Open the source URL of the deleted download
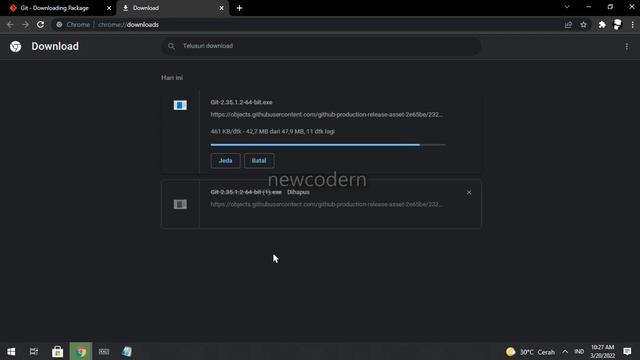 (x=327, y=204)
